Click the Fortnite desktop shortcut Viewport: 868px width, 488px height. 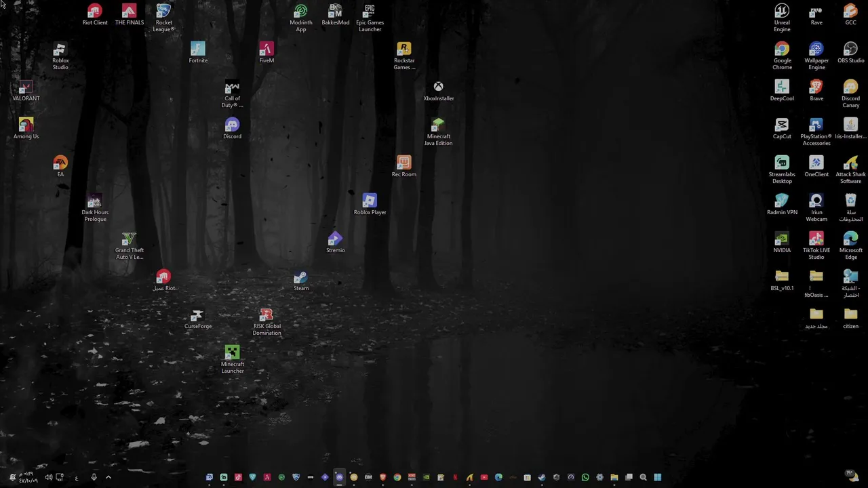point(198,53)
